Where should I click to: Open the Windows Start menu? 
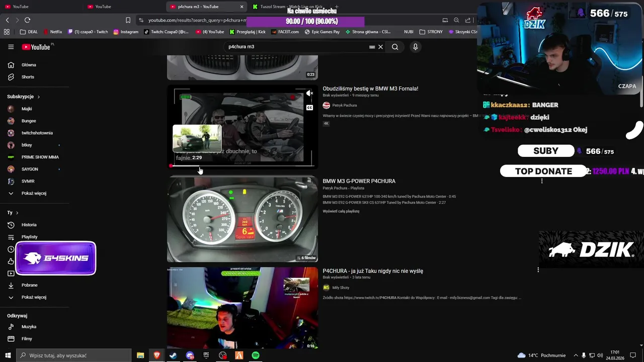(8, 355)
